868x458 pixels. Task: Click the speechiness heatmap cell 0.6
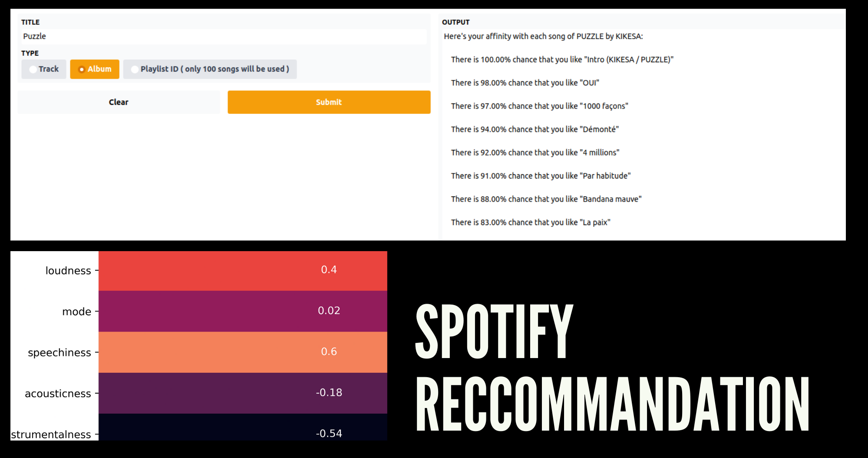tap(243, 352)
